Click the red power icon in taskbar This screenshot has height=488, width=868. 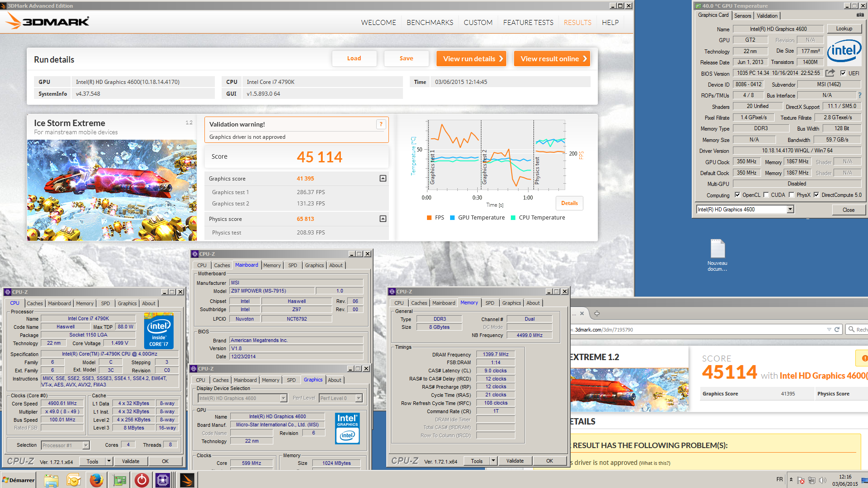[x=141, y=480]
